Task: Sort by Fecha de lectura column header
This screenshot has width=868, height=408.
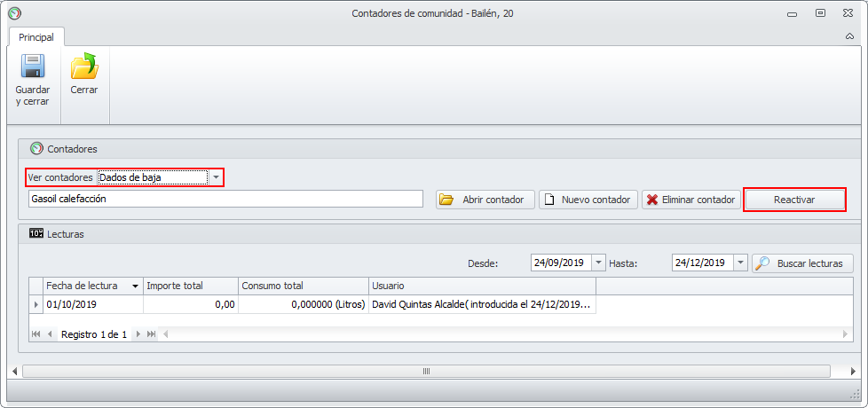Action: pos(93,286)
